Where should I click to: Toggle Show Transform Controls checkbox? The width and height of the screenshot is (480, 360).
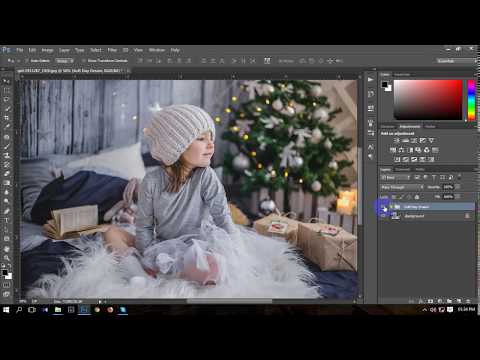coord(83,61)
